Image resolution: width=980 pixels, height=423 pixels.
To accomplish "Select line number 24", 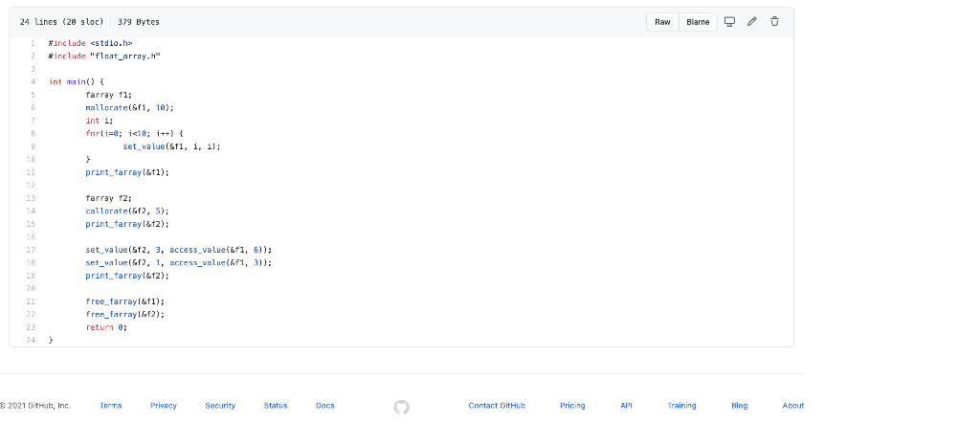I will tap(32, 340).
